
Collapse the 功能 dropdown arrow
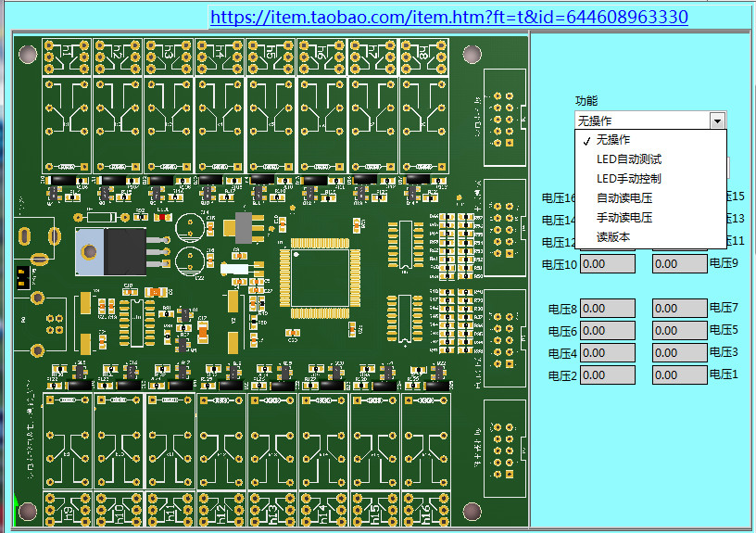(717, 121)
